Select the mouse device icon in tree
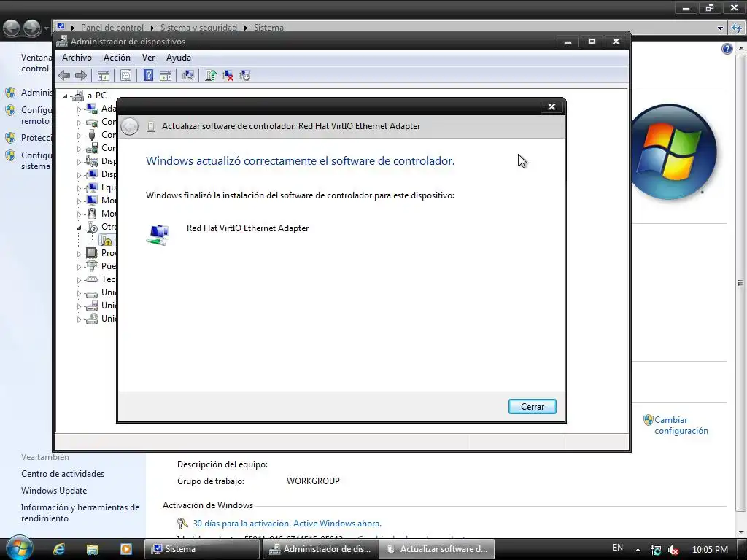This screenshot has height=560, width=747. coord(91,214)
